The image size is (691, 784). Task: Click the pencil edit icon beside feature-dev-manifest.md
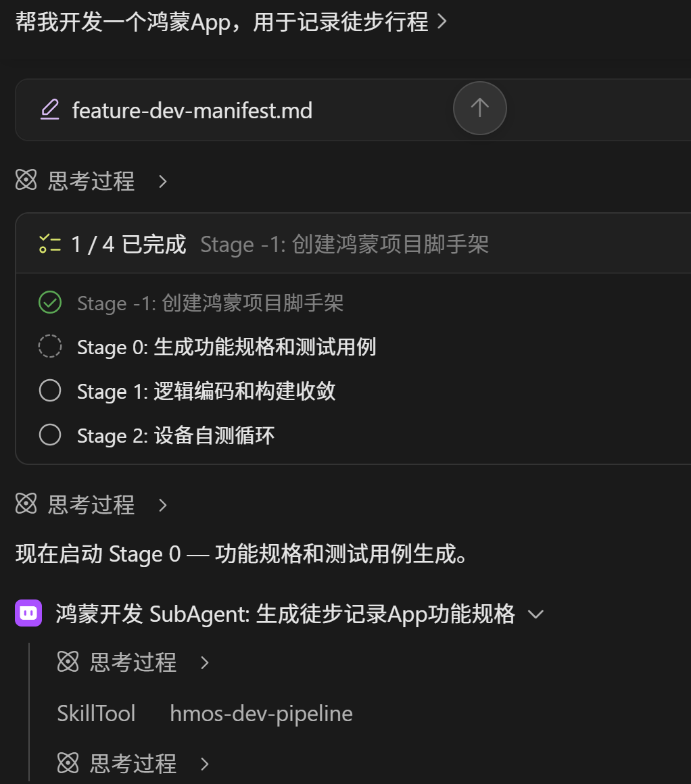click(49, 110)
